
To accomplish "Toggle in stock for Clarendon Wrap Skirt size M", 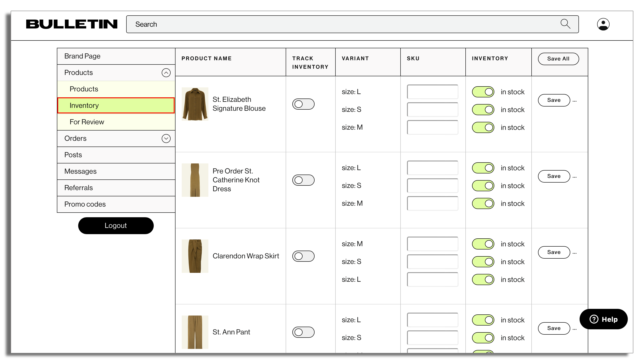I will (x=483, y=244).
